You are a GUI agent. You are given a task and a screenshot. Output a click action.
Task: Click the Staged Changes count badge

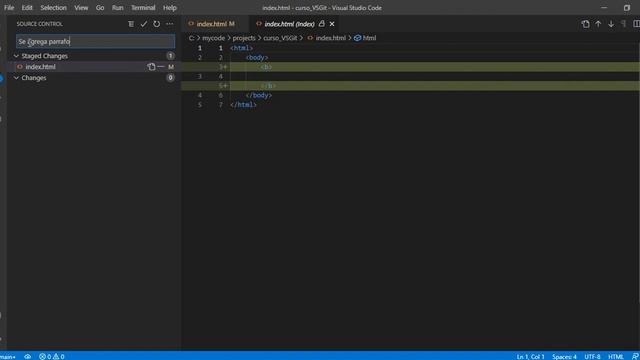[170, 56]
